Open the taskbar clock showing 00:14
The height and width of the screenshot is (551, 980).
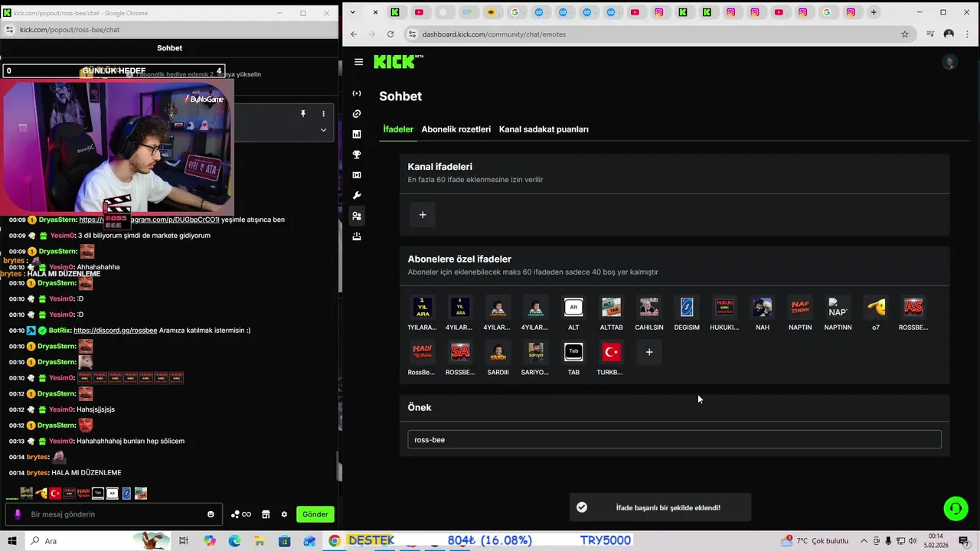(x=936, y=540)
